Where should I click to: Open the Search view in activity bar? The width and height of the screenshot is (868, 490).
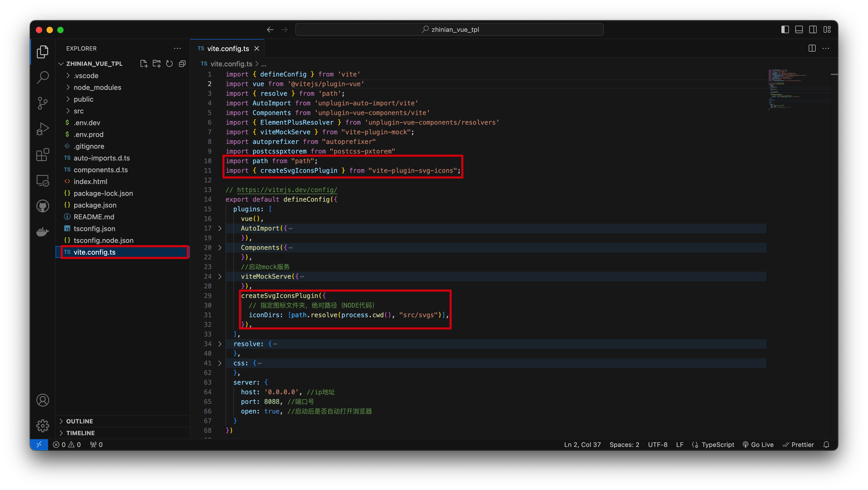pos(42,77)
